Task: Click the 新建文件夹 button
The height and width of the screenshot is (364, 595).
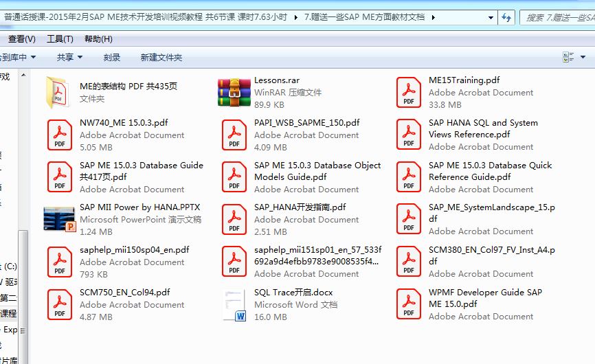Action: [161, 57]
